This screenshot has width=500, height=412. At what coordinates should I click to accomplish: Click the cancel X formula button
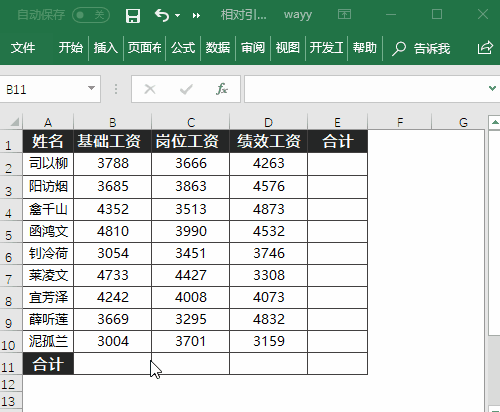(150, 89)
